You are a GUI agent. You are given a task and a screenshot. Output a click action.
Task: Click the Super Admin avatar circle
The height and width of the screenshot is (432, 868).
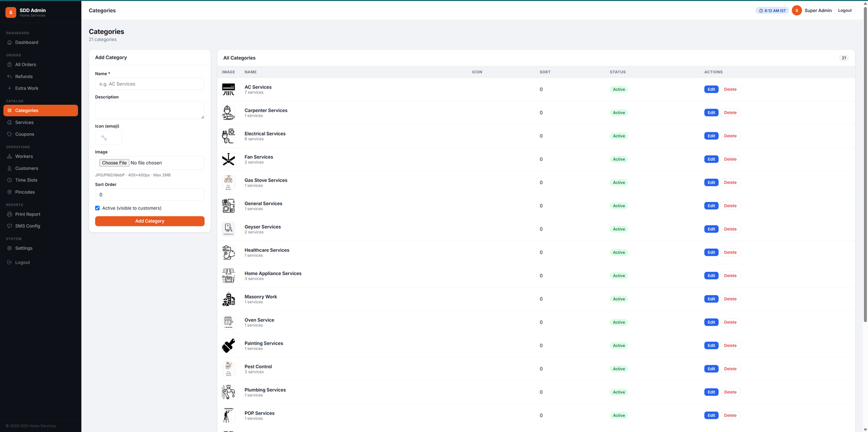[797, 10]
